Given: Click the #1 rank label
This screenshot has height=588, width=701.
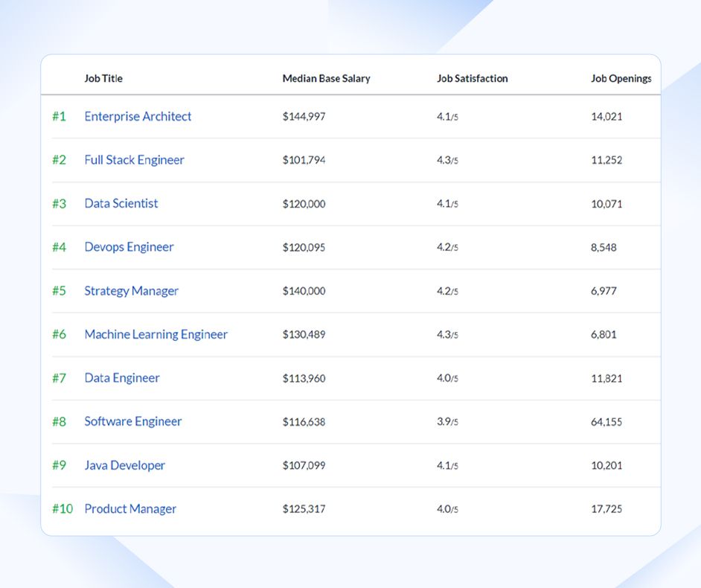Looking at the screenshot, I should [x=60, y=116].
